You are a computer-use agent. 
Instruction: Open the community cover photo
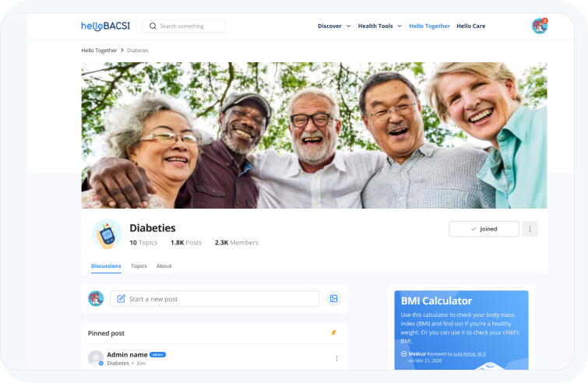point(315,135)
